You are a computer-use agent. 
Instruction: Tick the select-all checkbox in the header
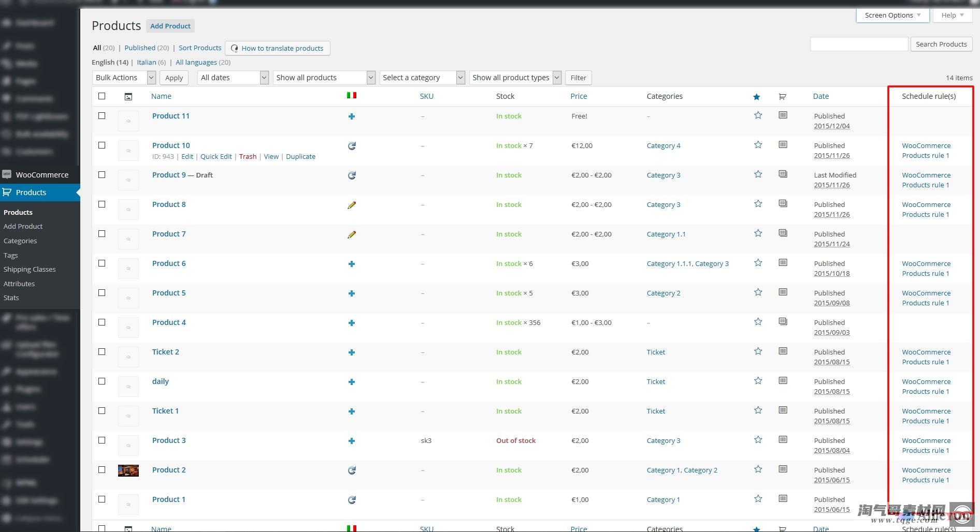click(x=102, y=96)
